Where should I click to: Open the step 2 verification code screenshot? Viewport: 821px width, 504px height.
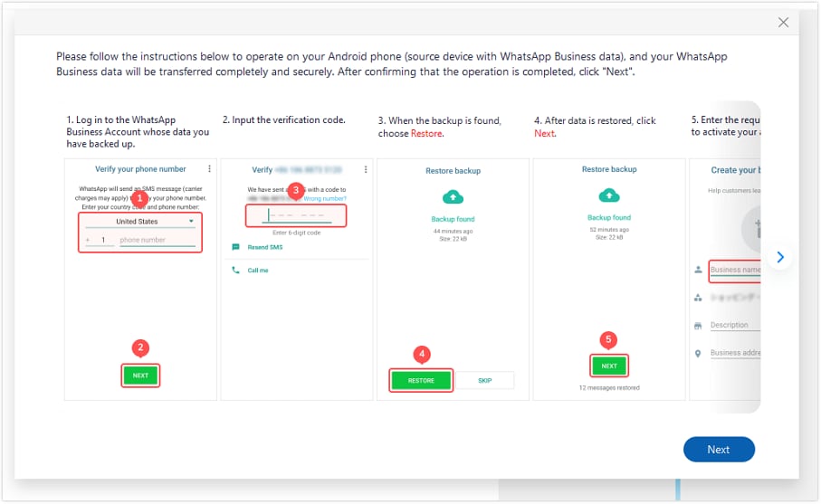click(x=296, y=280)
